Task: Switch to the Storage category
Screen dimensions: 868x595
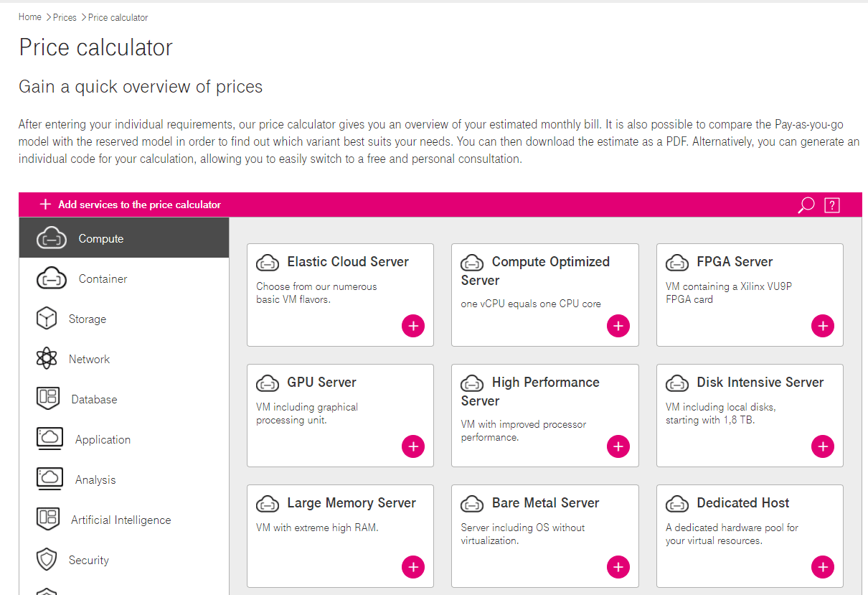Action: coord(124,319)
